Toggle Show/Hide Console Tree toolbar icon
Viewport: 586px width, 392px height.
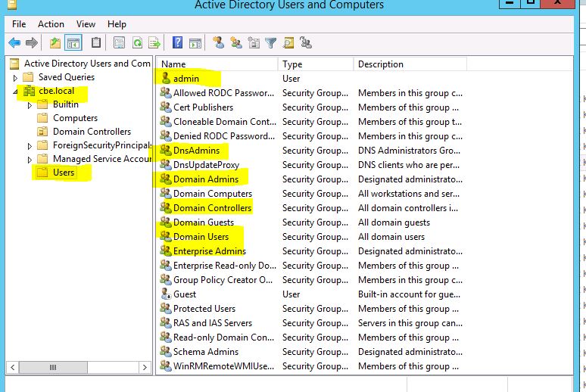[73, 43]
